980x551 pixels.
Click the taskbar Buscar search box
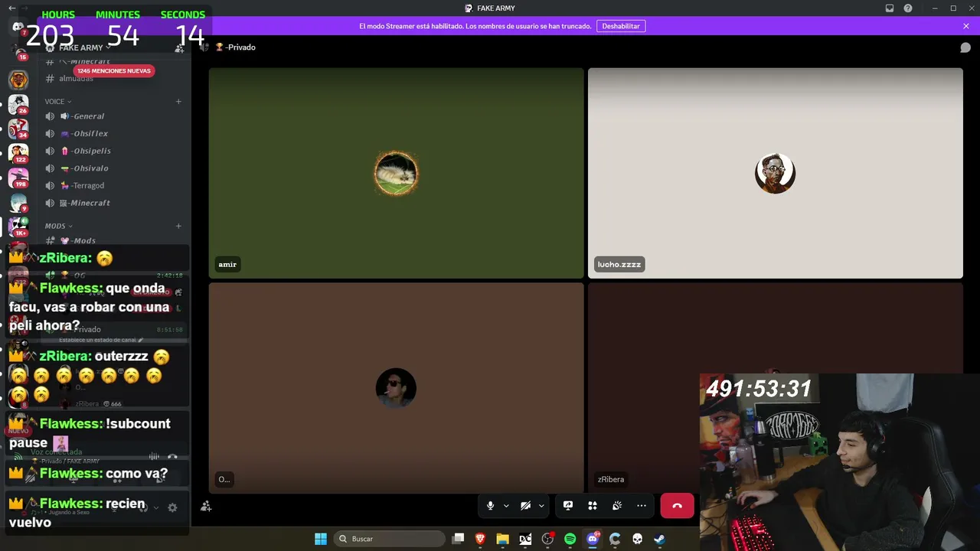(390, 539)
